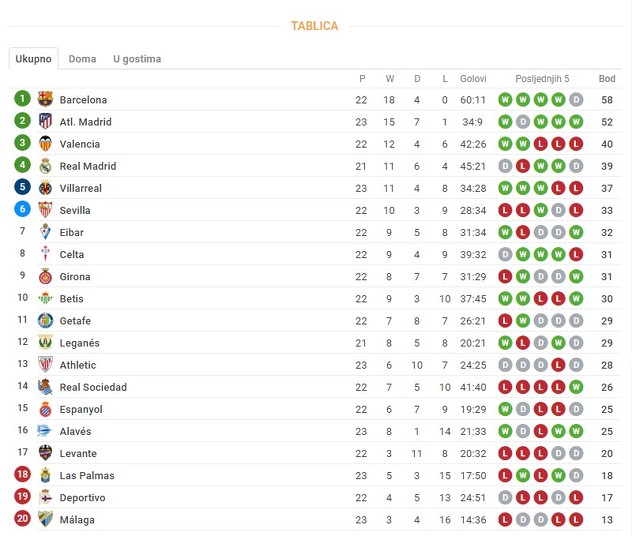Select the Ukupno tab
This screenshot has height=536, width=632.
[x=33, y=59]
